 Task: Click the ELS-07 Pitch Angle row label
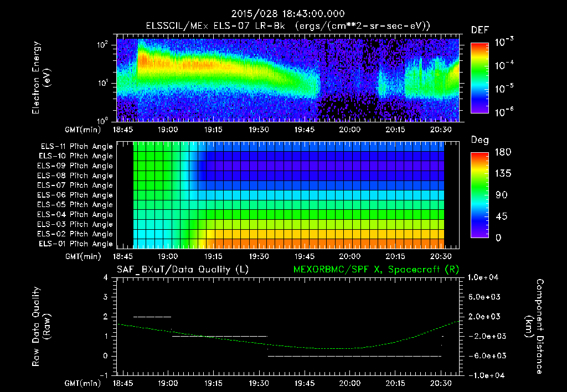pos(75,185)
